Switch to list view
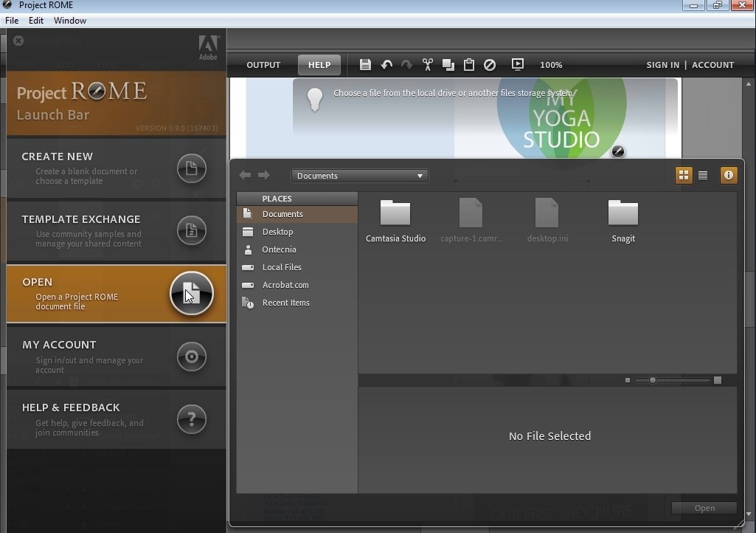The width and height of the screenshot is (756, 533). (703, 175)
